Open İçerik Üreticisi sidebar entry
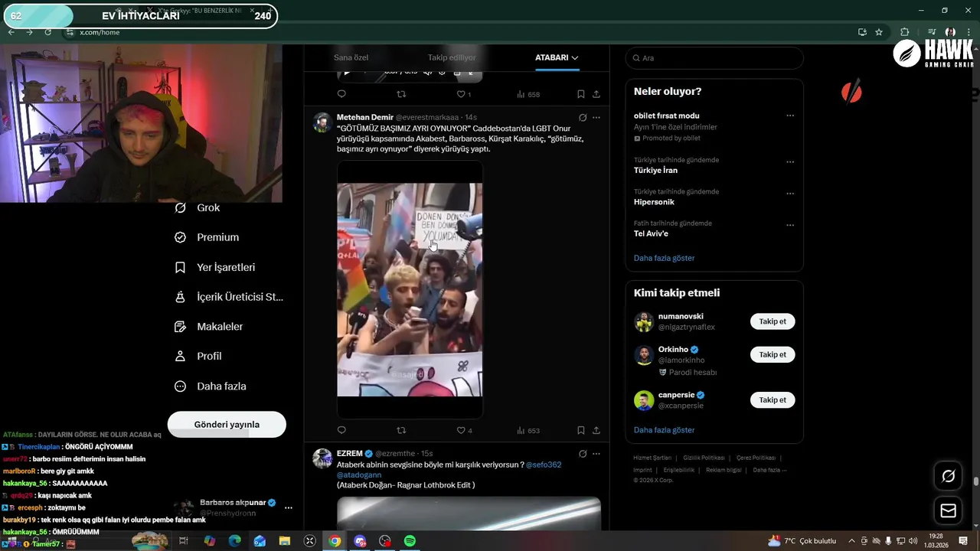 229,297
